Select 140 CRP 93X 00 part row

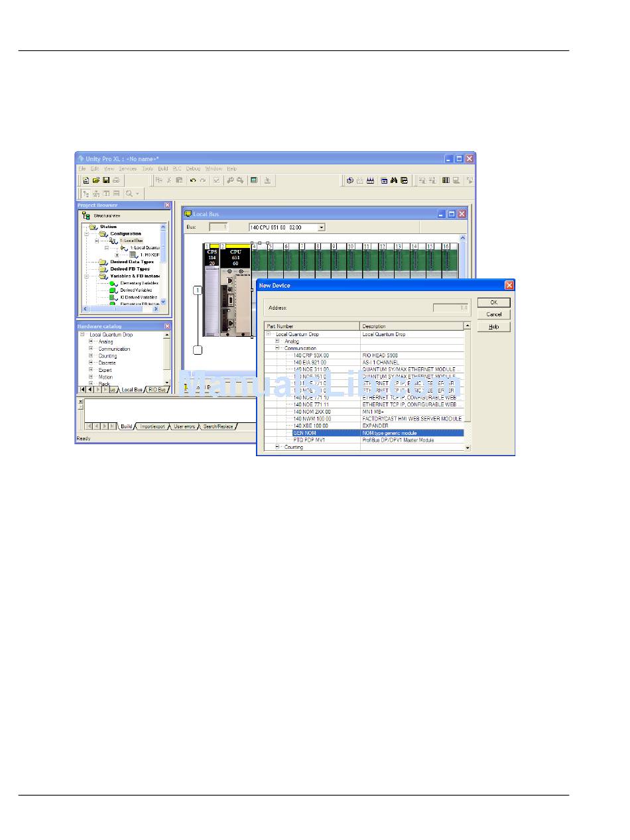pos(363,355)
